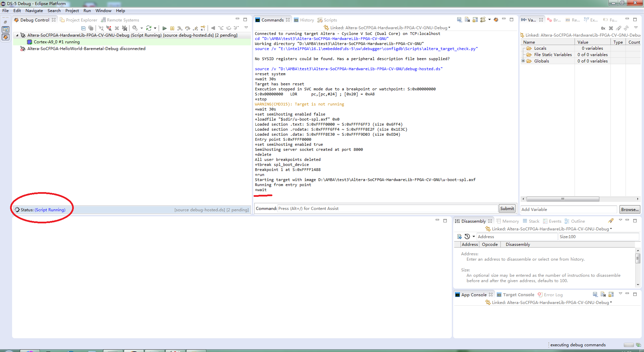
Task: Click the bug icon in Commands toolbar
Action: pos(496,20)
